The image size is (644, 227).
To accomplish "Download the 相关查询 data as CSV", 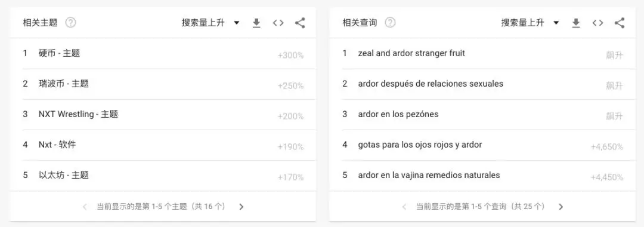I will click(576, 23).
